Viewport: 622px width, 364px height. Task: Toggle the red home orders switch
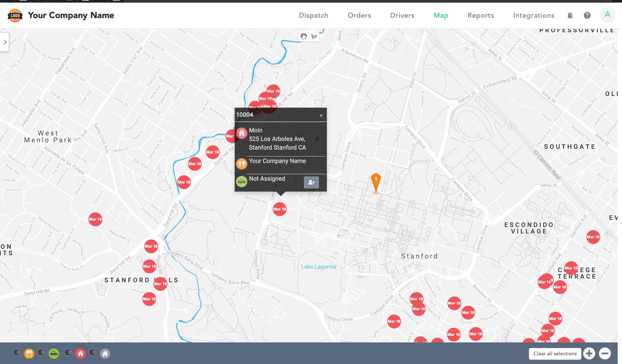tap(69, 352)
